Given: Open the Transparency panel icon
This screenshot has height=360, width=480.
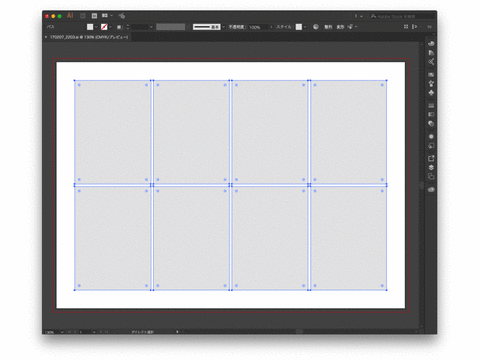Looking at the screenshot, I should tap(431, 124).
